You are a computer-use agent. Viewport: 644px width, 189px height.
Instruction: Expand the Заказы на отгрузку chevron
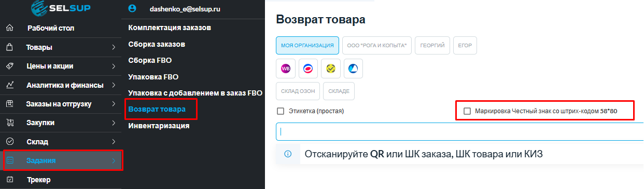click(114, 104)
